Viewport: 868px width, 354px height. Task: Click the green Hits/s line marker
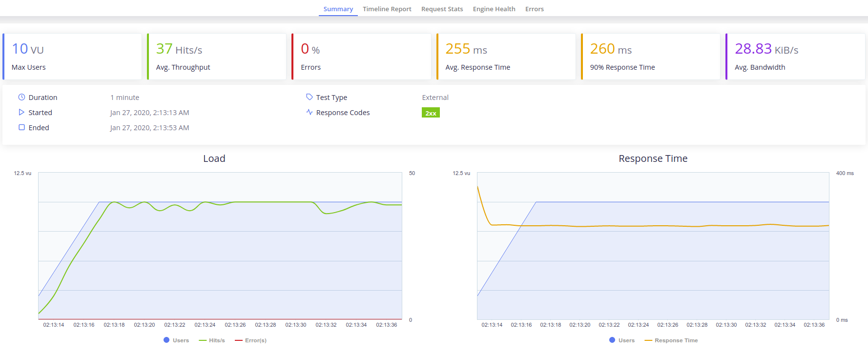(203, 340)
